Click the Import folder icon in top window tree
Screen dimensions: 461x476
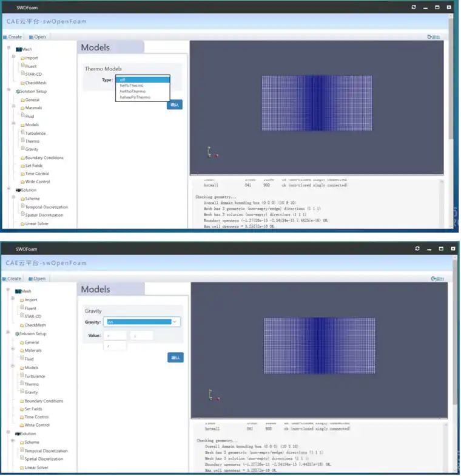(x=22, y=58)
